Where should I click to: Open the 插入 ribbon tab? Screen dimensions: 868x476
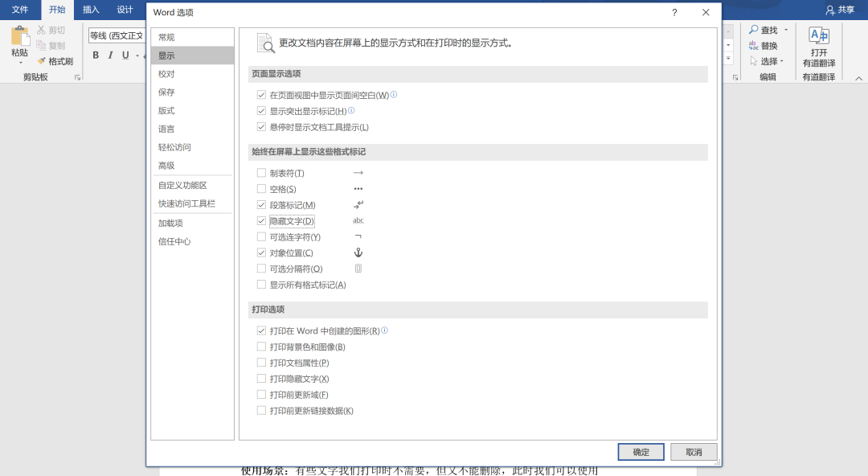(91, 10)
